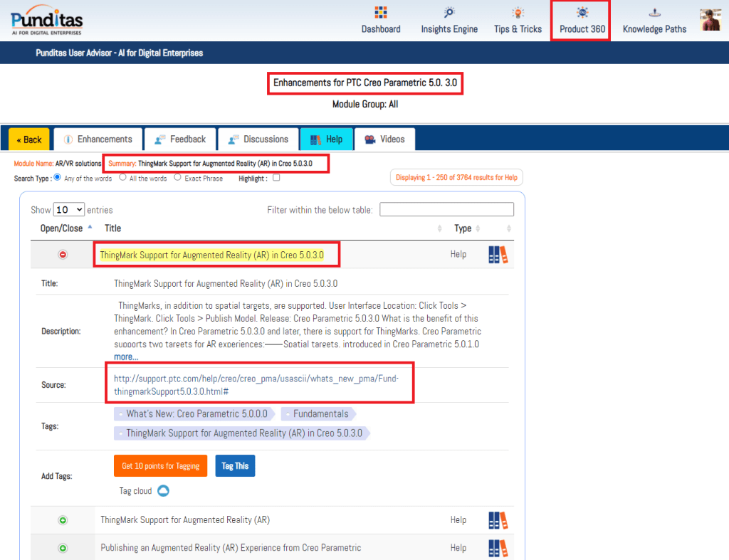Choose the "Exact Phrase" radio option

click(178, 178)
